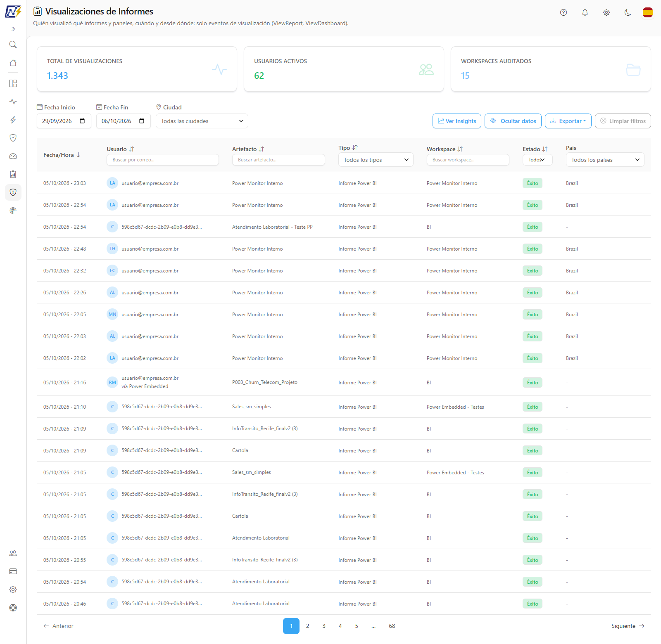Click Atendimento Laboratorial - Teste PP cell
The width and height of the screenshot is (661, 644).
click(x=272, y=227)
